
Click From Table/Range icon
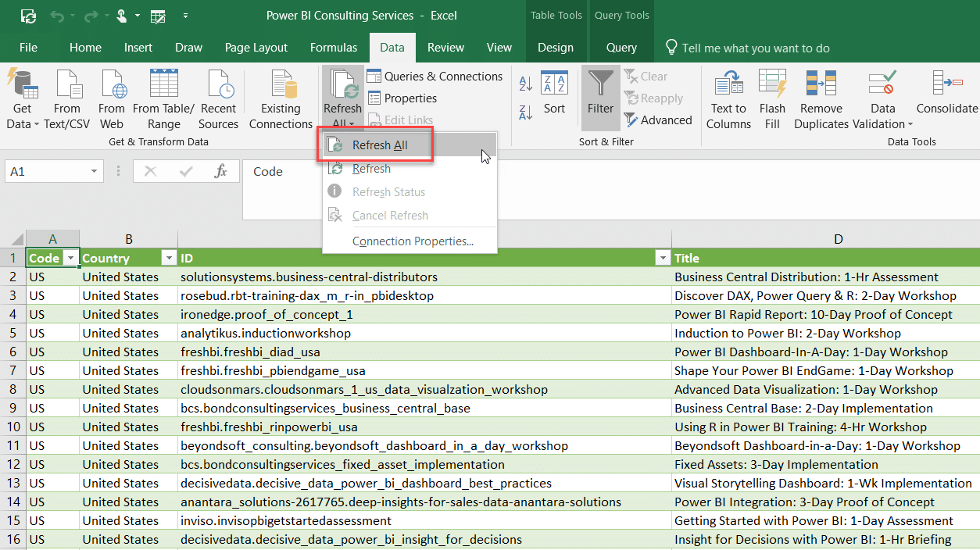(164, 99)
